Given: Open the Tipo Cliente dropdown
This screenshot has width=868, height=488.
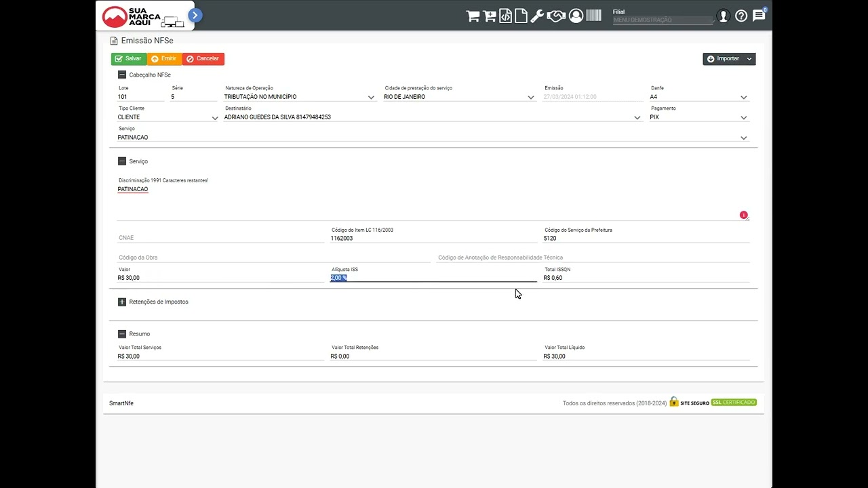Looking at the screenshot, I should [168, 117].
